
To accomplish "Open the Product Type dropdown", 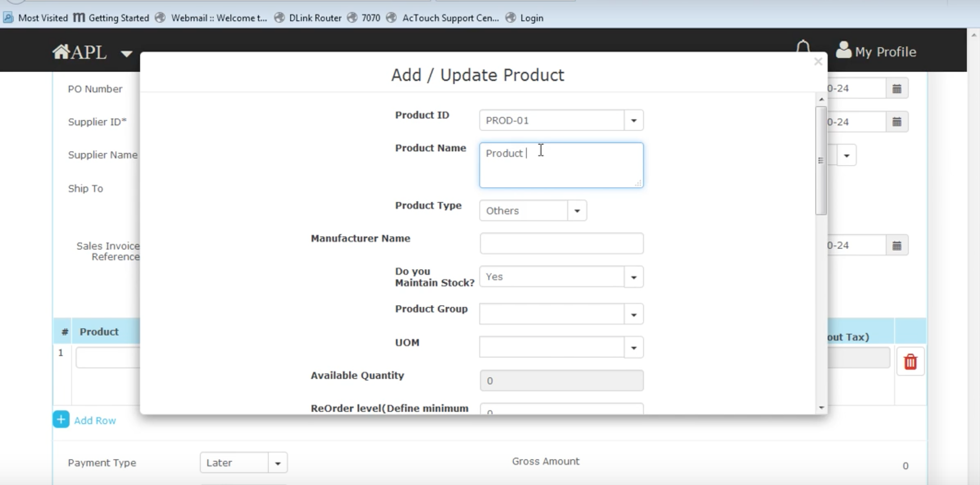I will [577, 211].
